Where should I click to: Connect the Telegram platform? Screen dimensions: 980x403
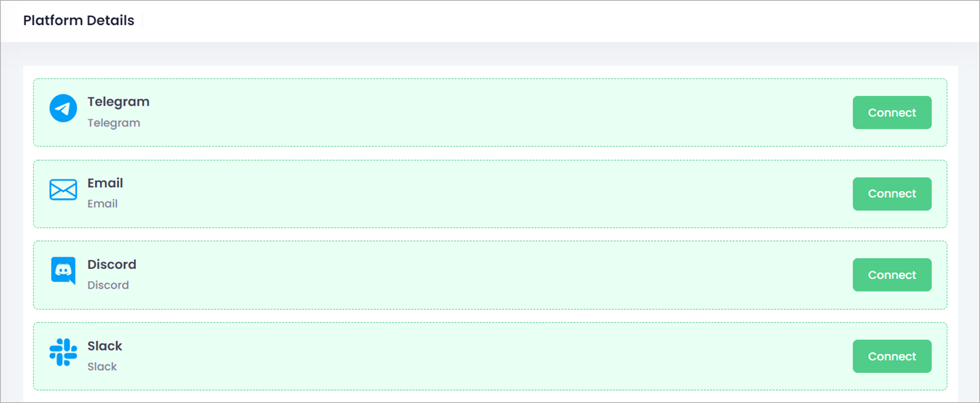[892, 112]
